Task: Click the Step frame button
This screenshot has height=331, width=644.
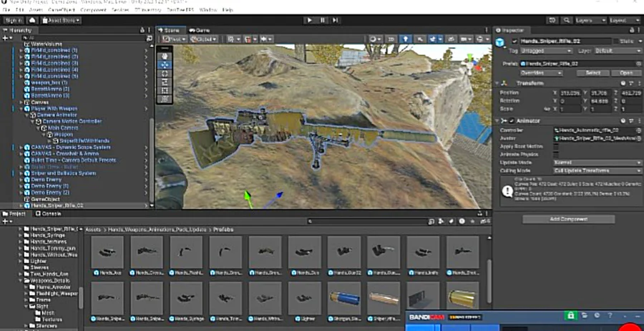Action: 335,20
